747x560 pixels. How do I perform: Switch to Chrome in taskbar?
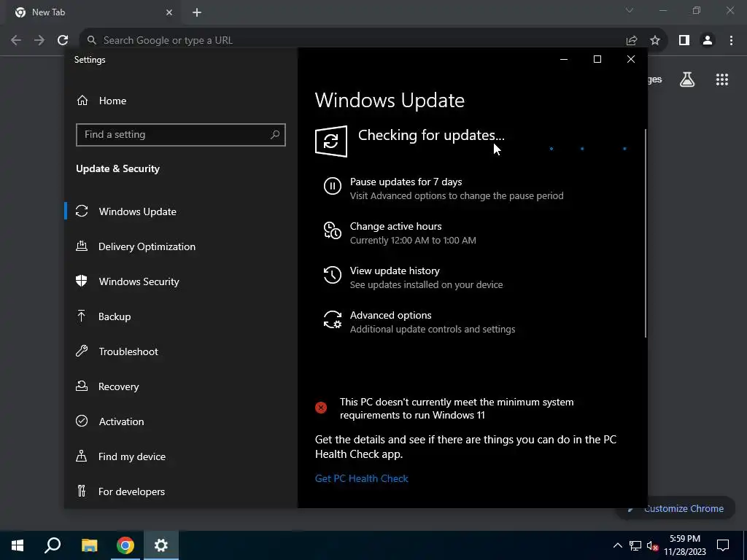[x=125, y=545]
